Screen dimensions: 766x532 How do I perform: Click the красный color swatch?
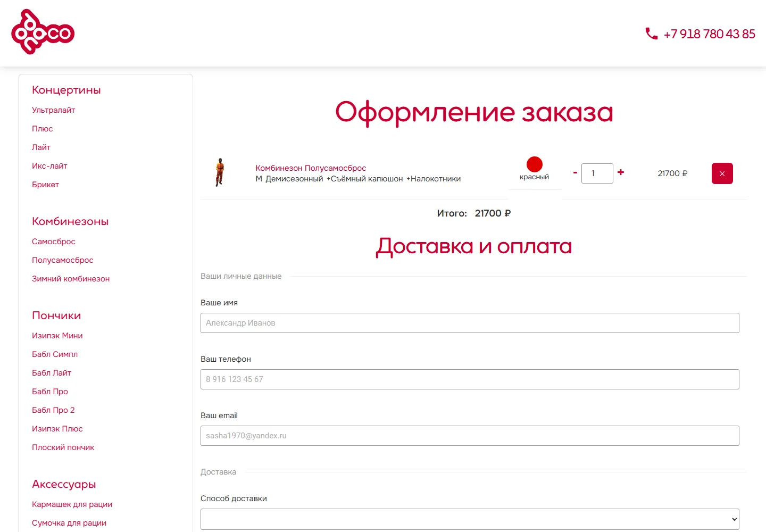click(535, 164)
